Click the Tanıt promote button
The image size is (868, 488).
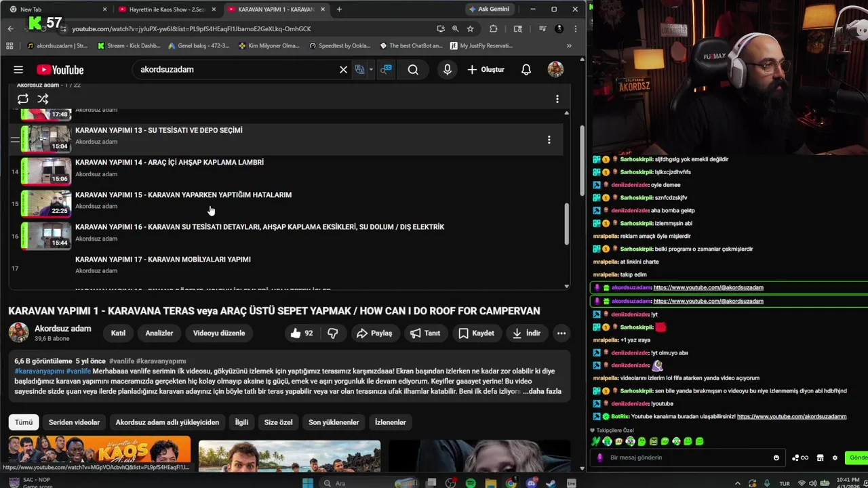pyautogui.click(x=425, y=333)
